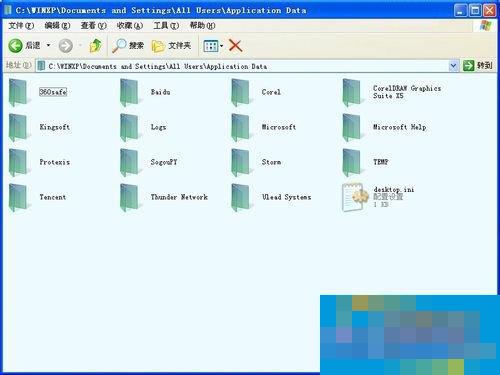The height and width of the screenshot is (375, 500).
Task: Toggle the Folders pane button
Action: [x=171, y=46]
